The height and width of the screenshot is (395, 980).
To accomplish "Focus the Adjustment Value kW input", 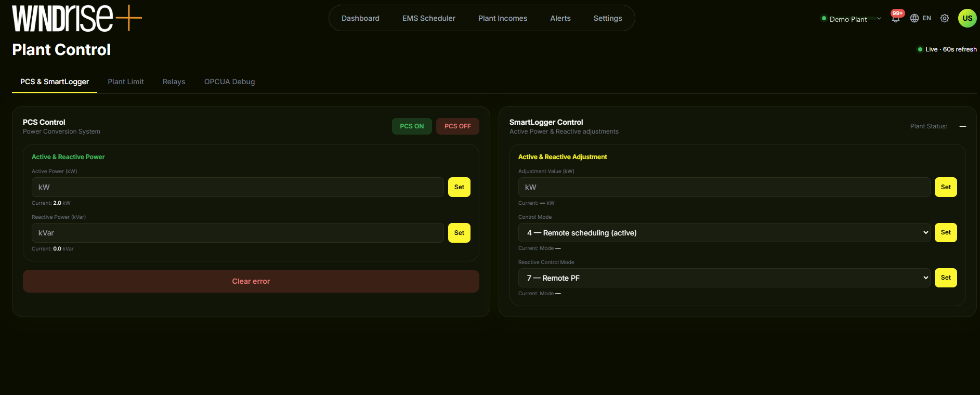I will [724, 187].
